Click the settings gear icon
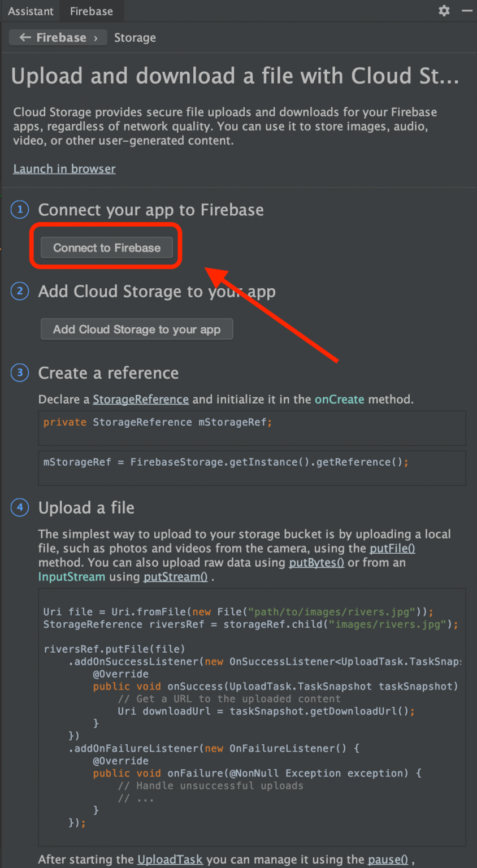 click(x=444, y=11)
